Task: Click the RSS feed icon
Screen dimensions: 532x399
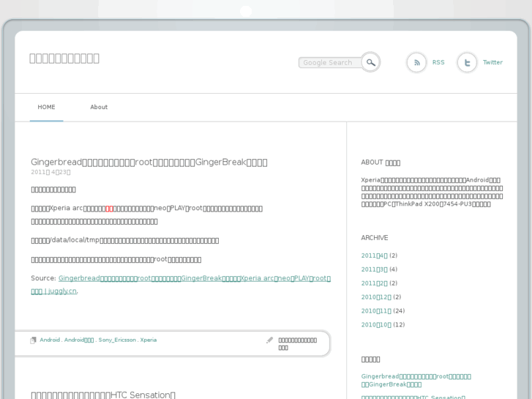Action: (416, 62)
